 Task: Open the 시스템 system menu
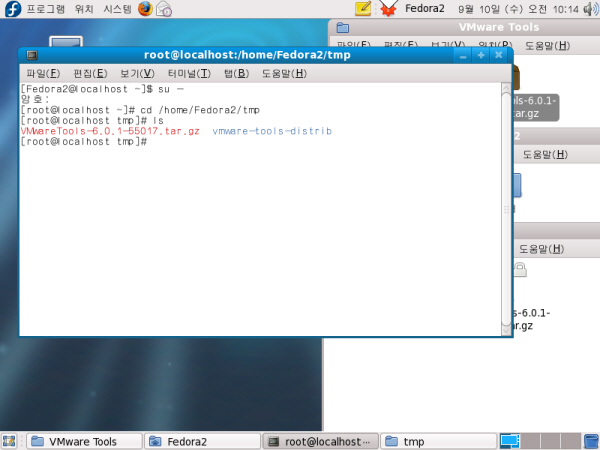(117, 9)
